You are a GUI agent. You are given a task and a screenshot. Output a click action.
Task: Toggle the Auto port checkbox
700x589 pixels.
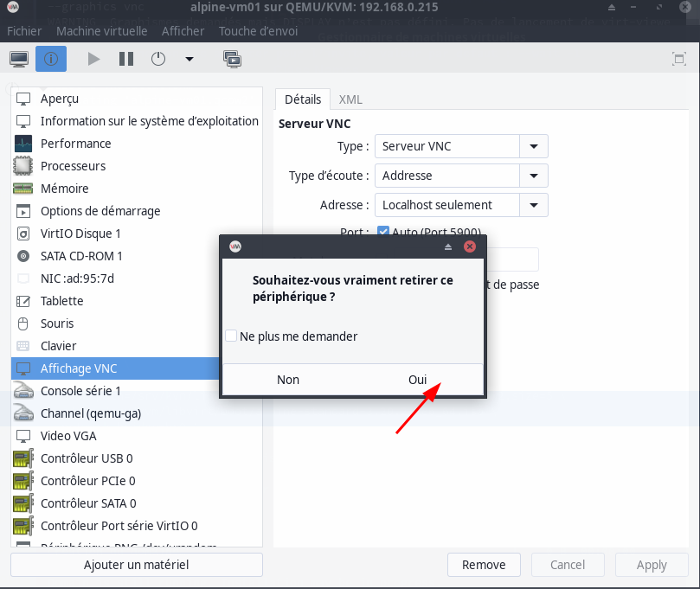click(x=383, y=232)
